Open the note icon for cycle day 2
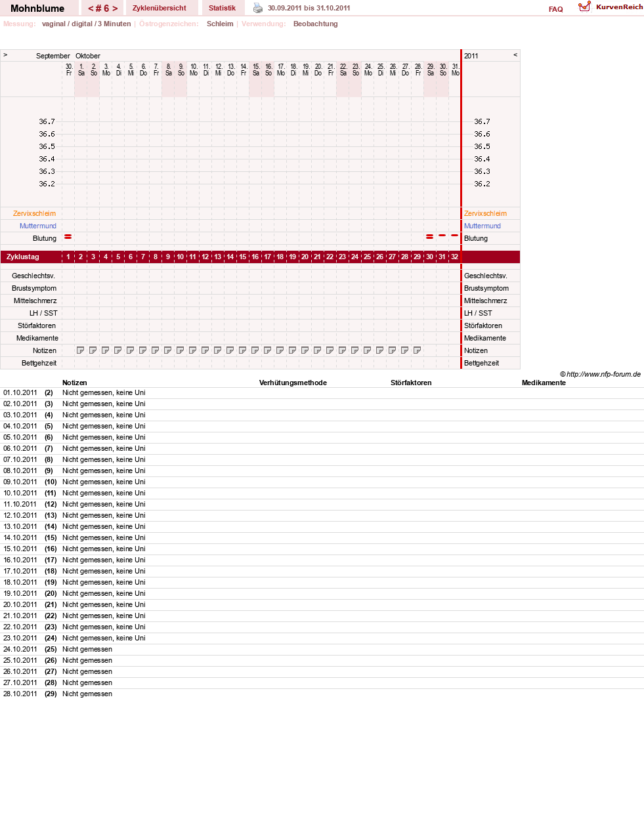Viewport: 644px width, 815px height. (x=81, y=350)
